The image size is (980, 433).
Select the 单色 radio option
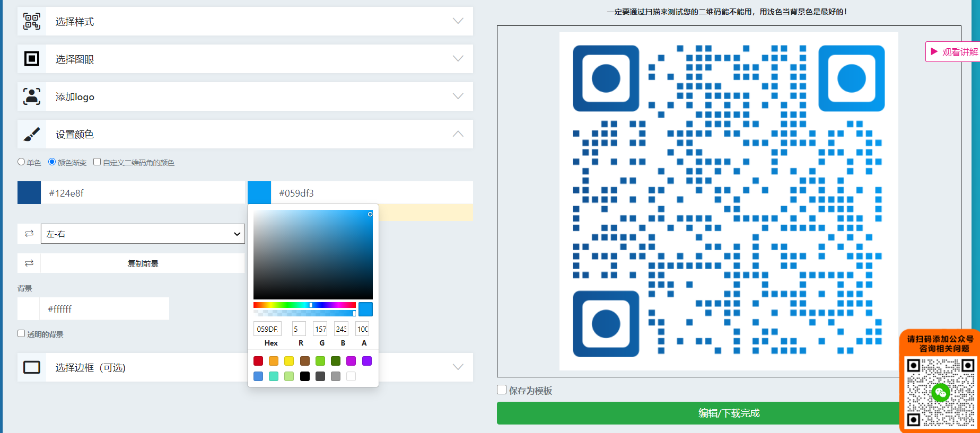21,162
